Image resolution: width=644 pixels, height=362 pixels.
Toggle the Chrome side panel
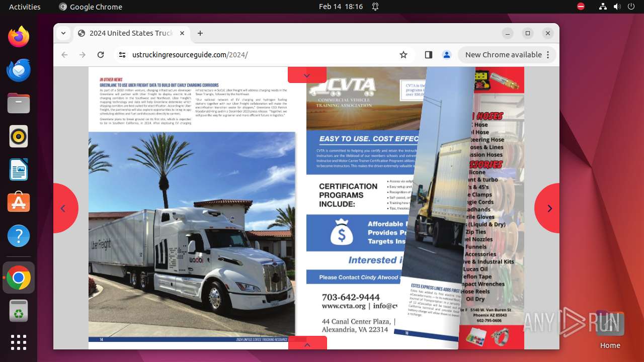coord(429,55)
